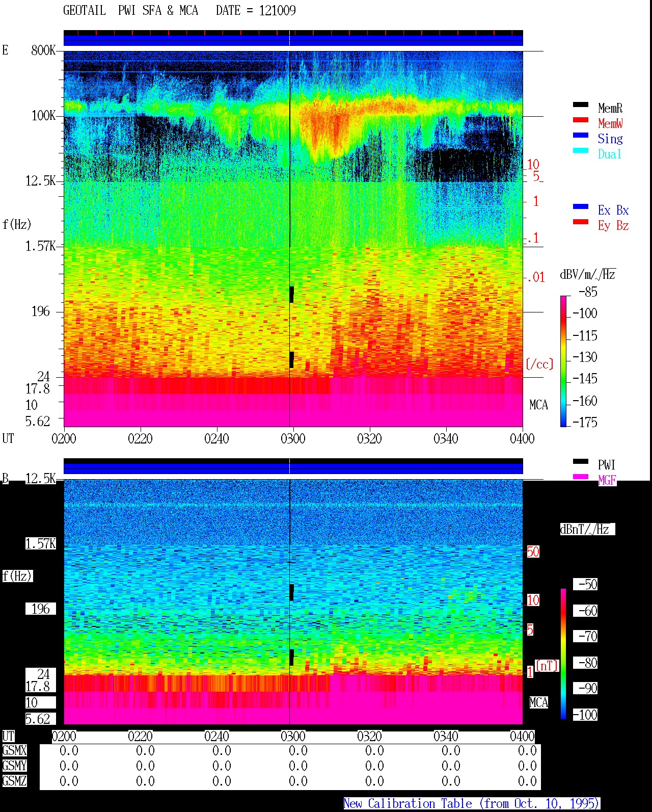Click the DATE = 121009 label

pyautogui.click(x=256, y=11)
